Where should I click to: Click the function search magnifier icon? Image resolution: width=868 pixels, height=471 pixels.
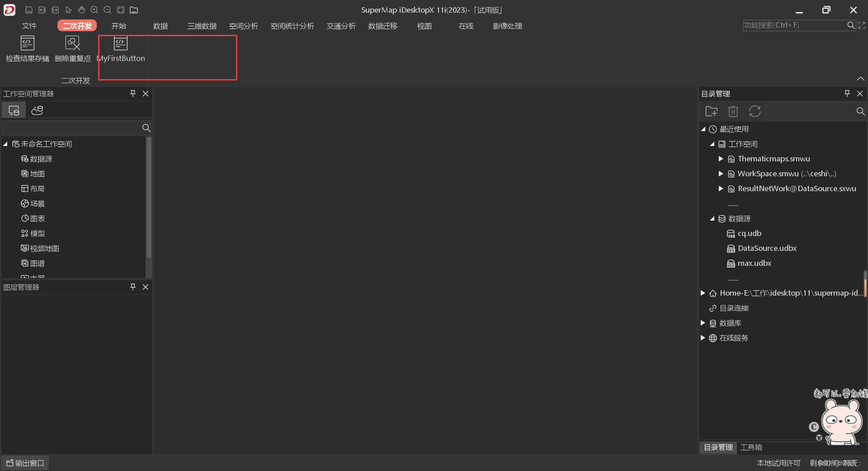851,25
